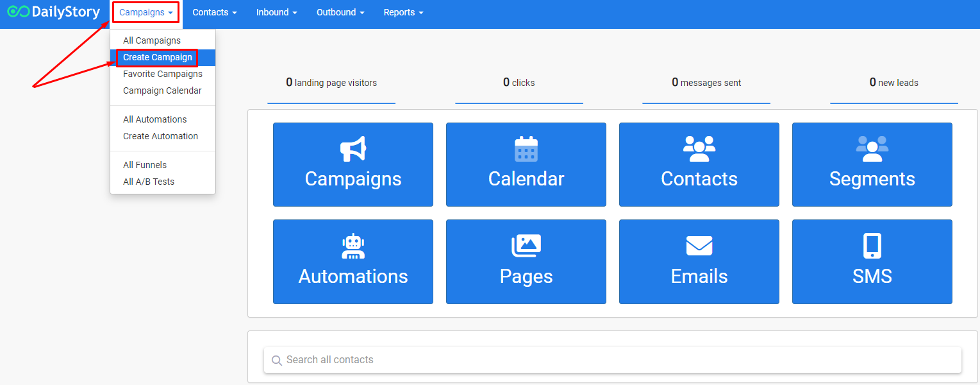Expand the Outbound menu

pyautogui.click(x=340, y=12)
